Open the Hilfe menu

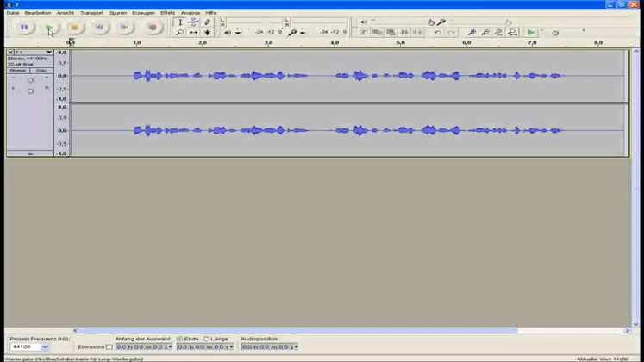[210, 13]
